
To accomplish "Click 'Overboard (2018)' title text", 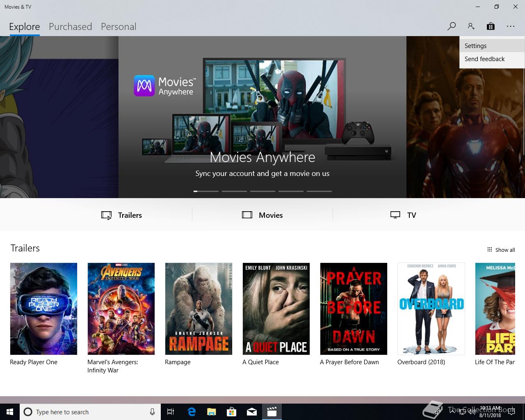I will (x=421, y=362).
